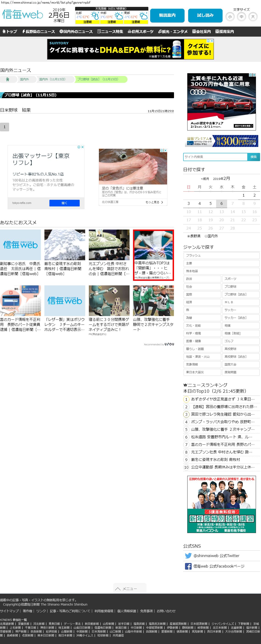Click the site search input field
The width and height of the screenshot is (261, 644).
point(215,157)
